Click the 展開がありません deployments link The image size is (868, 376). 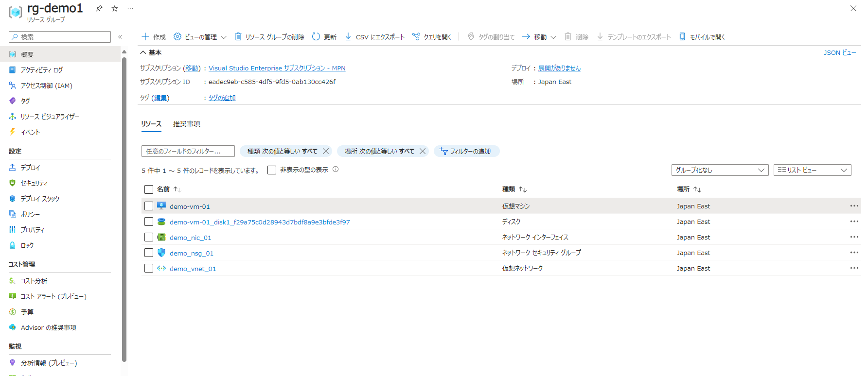(559, 68)
